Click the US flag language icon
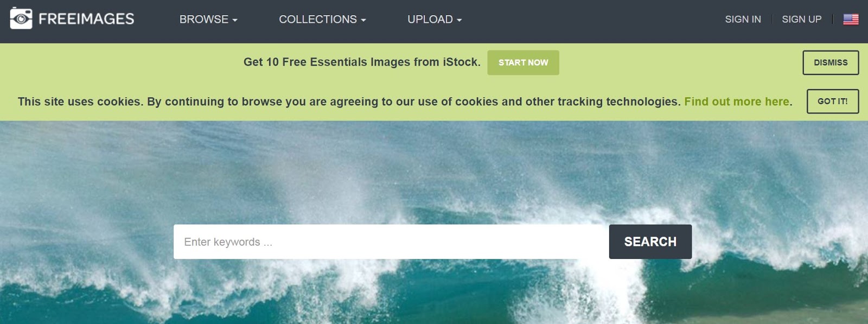Viewport: 868px width, 324px height. point(851,20)
